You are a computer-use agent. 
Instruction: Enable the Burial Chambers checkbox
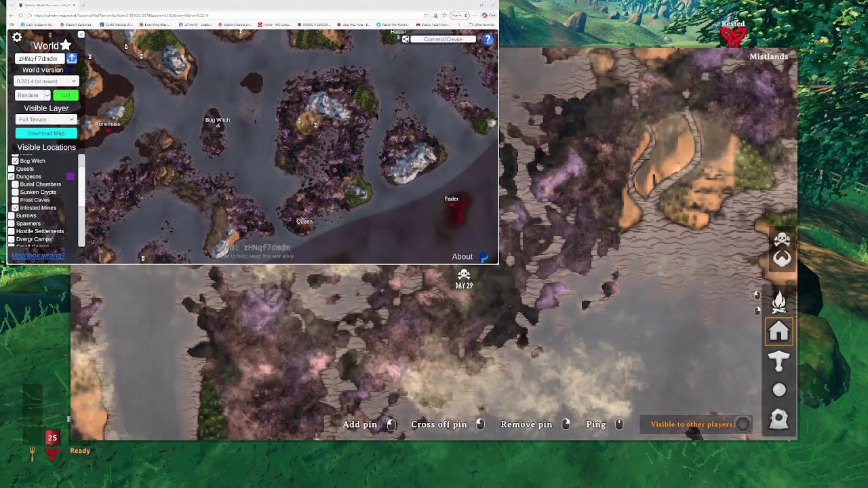coord(15,184)
